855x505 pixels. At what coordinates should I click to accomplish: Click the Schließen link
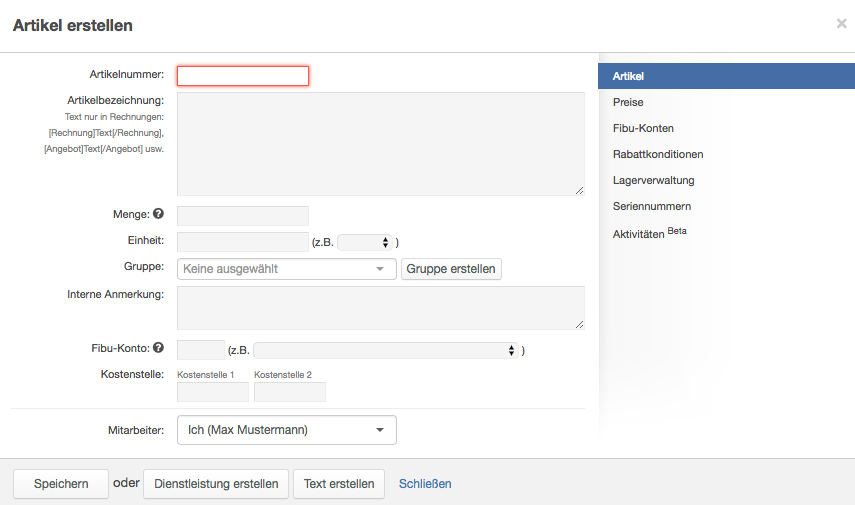425,484
